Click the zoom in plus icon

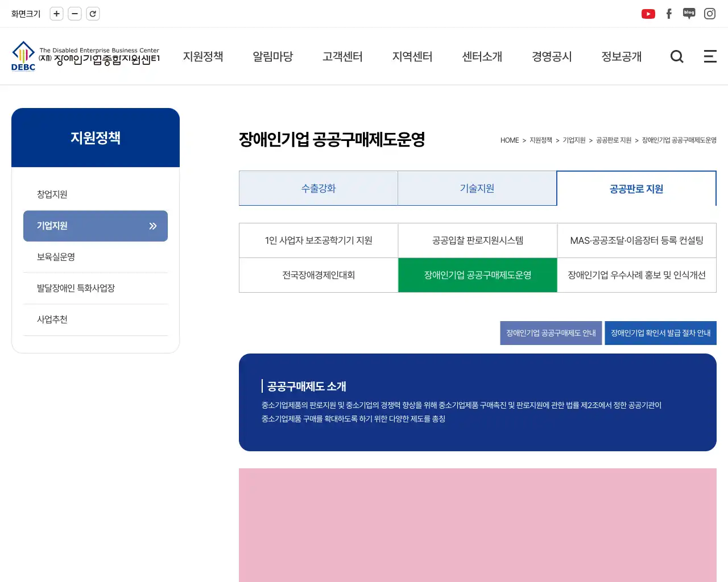click(56, 14)
